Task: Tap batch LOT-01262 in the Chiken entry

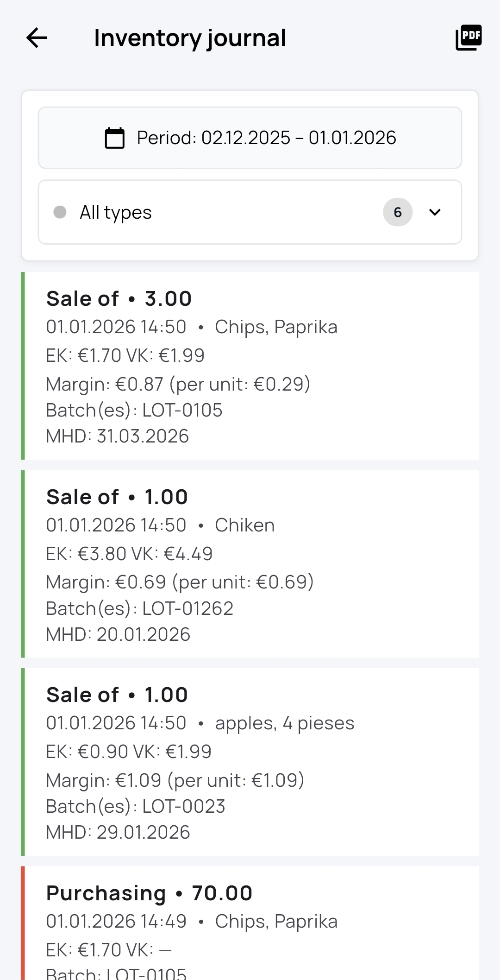Action: click(187, 608)
